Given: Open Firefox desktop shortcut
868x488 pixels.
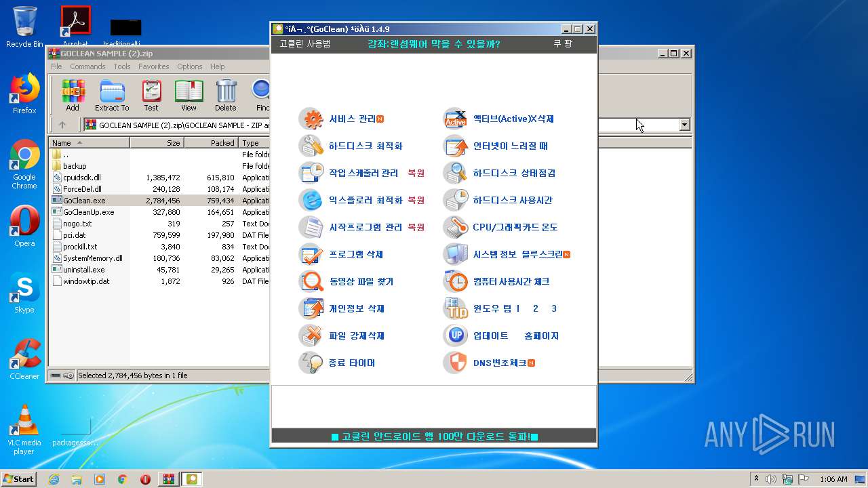Looking at the screenshot, I should coord(24,94).
